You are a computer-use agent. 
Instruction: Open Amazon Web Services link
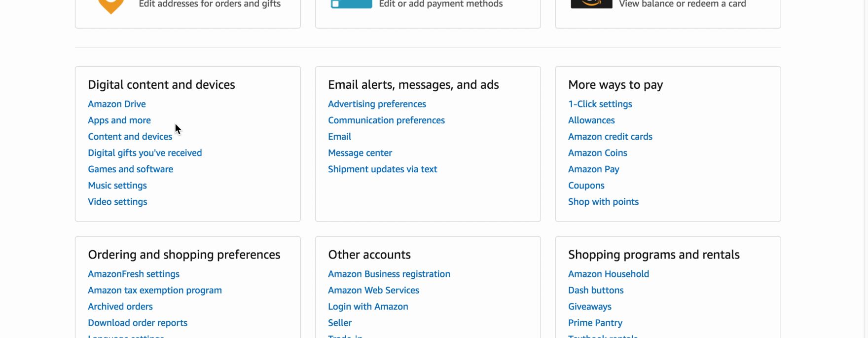pos(373,290)
